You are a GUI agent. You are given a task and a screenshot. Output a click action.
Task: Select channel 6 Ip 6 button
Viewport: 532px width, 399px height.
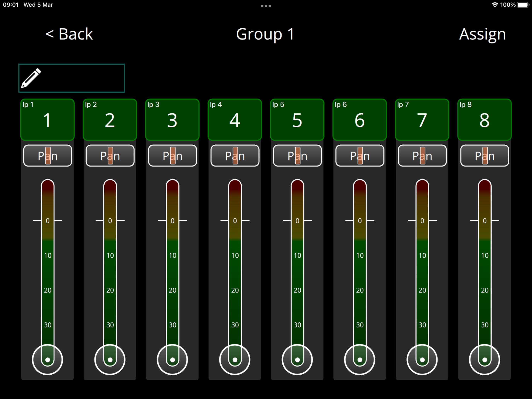coord(360,119)
